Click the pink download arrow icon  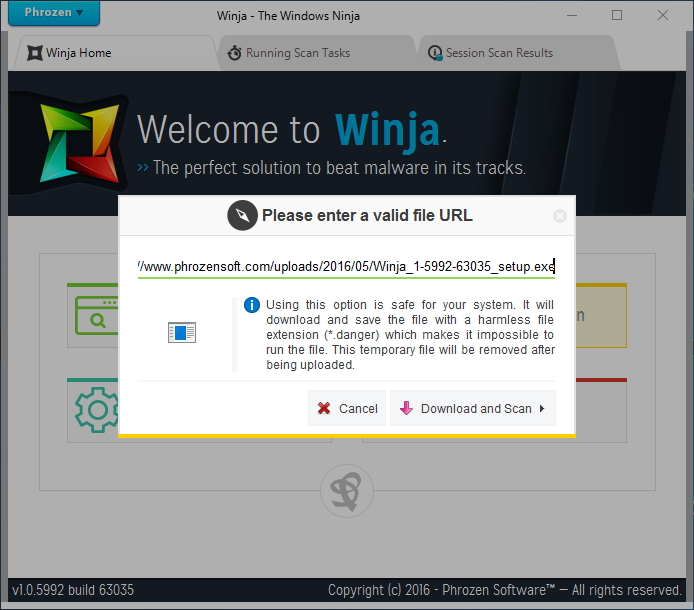tap(406, 408)
